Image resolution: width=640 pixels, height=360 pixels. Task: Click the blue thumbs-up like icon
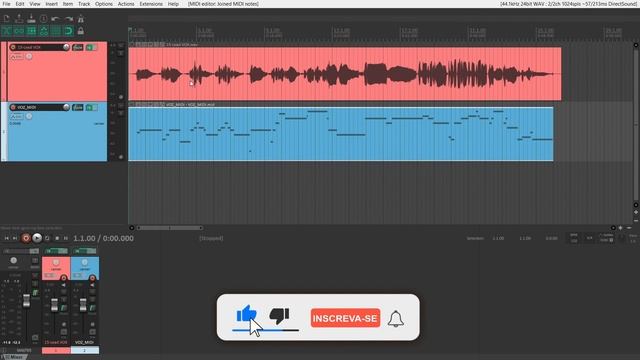coord(247,314)
